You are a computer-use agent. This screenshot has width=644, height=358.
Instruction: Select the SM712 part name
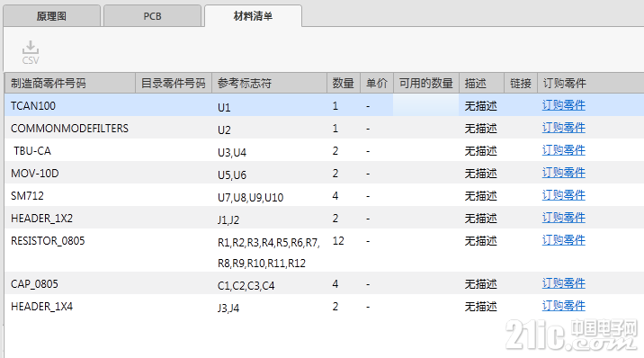tap(27, 196)
